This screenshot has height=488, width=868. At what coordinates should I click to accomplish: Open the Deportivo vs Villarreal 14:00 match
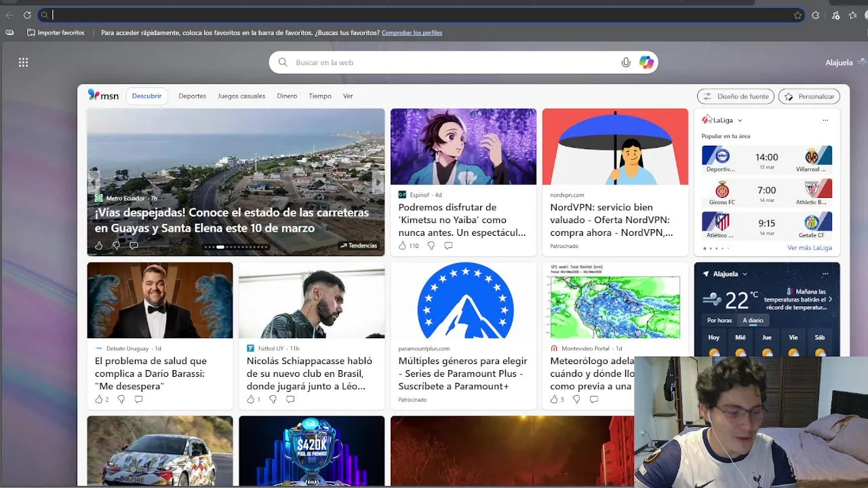click(x=767, y=159)
